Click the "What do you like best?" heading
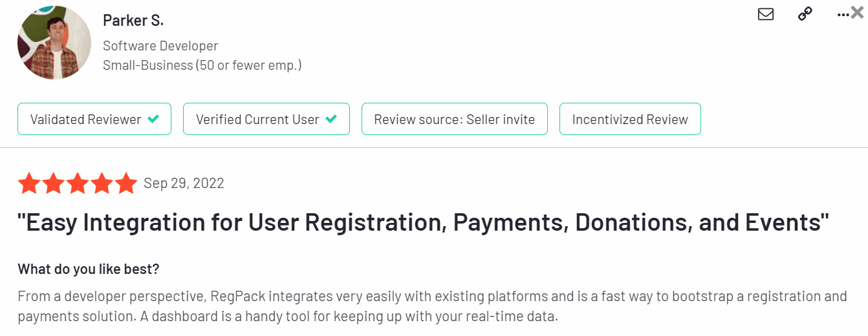Image resolution: width=868 pixels, height=336 pixels. [88, 269]
